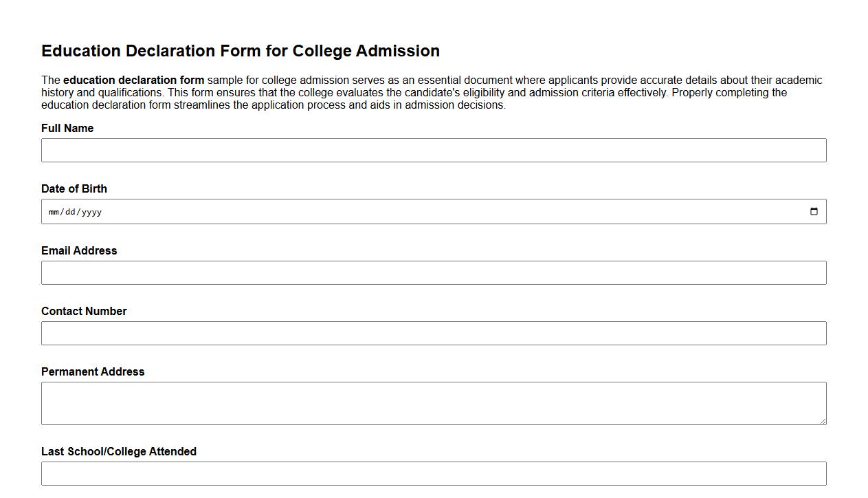The height and width of the screenshot is (498, 868).
Task: Select the yyyy segment of Date of Birth
Action: 91,212
